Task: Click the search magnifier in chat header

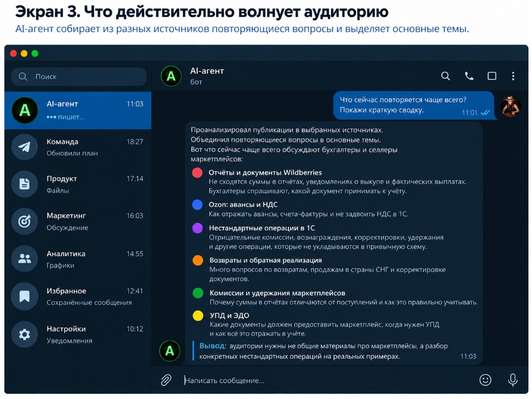Action: point(445,76)
